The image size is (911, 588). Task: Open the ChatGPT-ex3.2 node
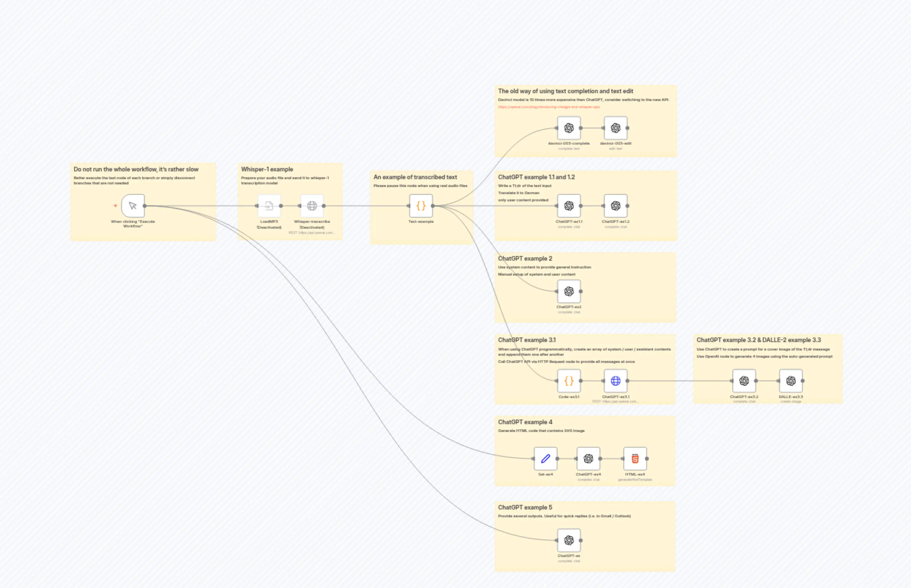coord(744,380)
